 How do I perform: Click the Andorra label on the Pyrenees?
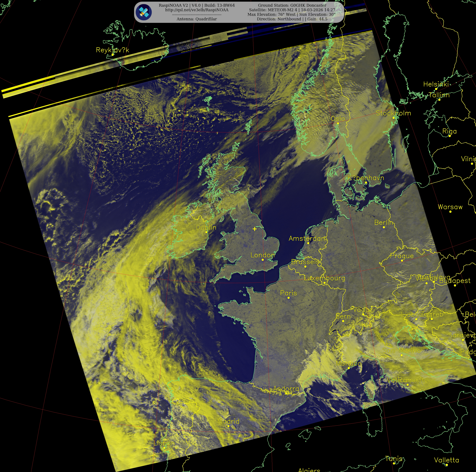tap(286, 389)
